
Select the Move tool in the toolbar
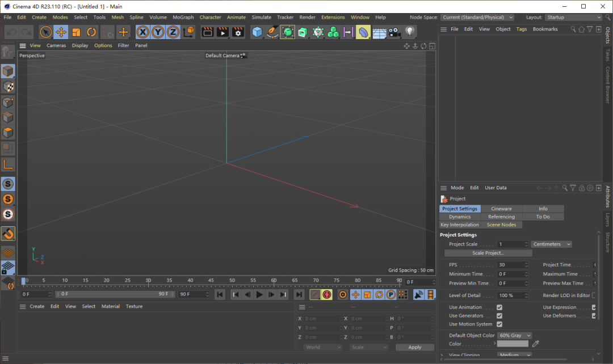tap(61, 32)
